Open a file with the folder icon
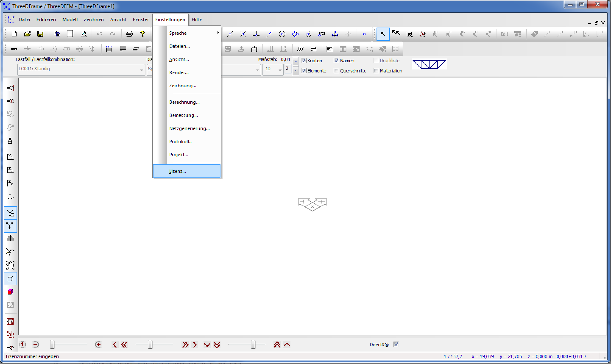The image size is (611, 364). pyautogui.click(x=27, y=34)
